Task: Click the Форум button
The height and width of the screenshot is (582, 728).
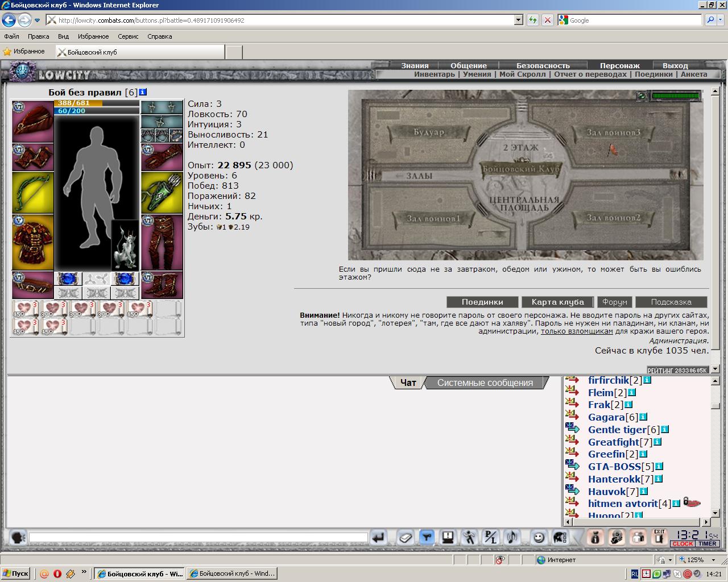Action: coord(615,302)
